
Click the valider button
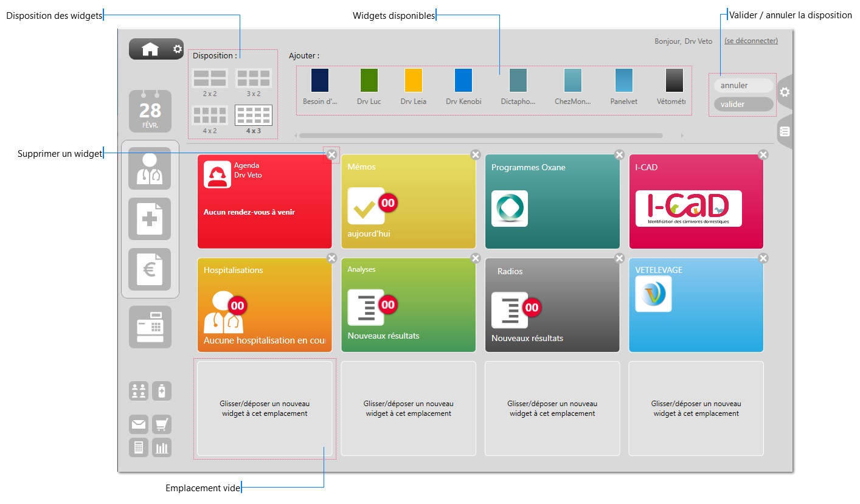[743, 105]
